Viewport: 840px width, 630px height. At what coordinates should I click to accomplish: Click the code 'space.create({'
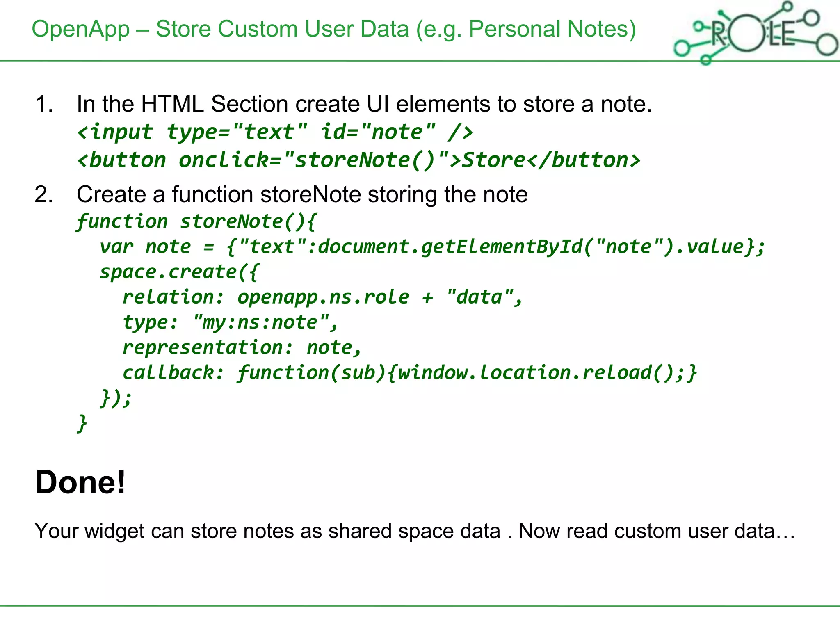point(180,272)
